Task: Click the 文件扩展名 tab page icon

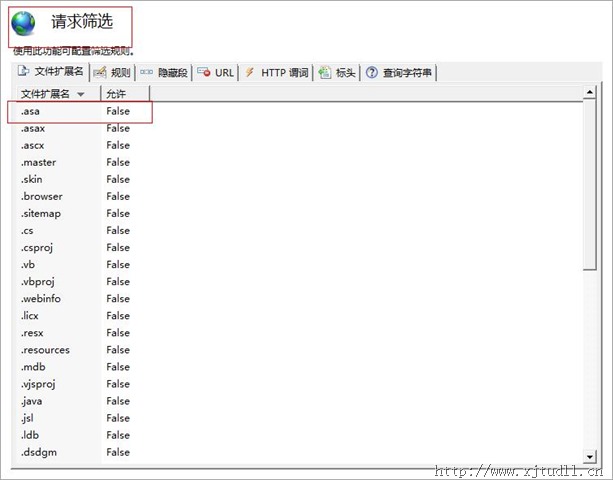Action: click(x=24, y=72)
